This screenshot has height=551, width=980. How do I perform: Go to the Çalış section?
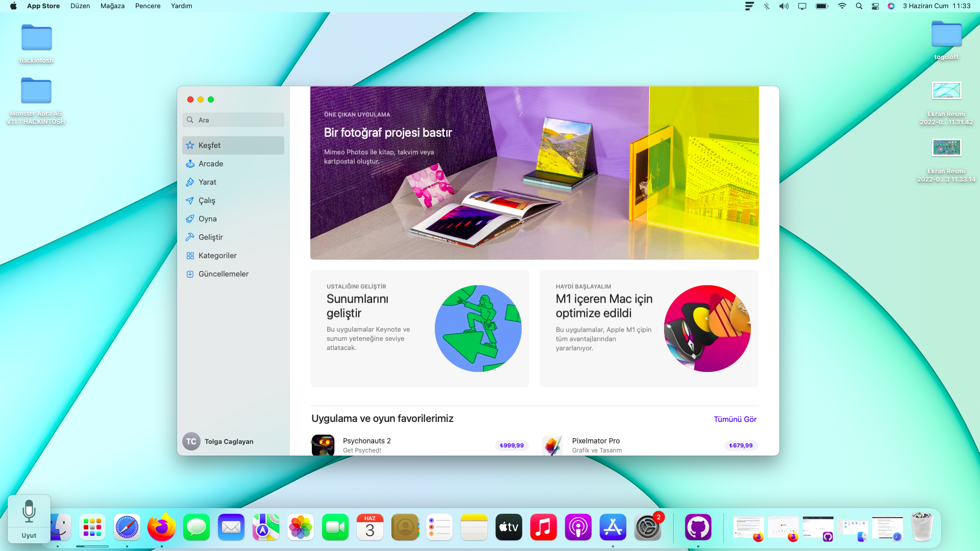pos(207,201)
